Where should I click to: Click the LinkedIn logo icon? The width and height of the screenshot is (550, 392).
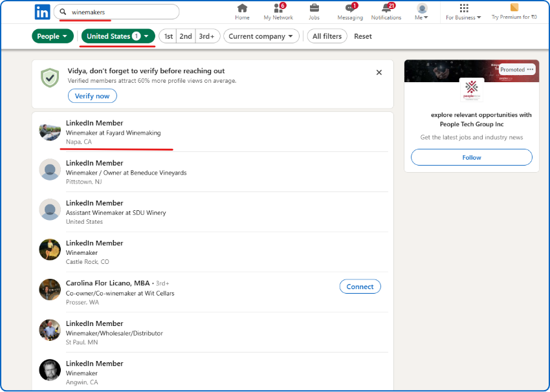(x=43, y=12)
